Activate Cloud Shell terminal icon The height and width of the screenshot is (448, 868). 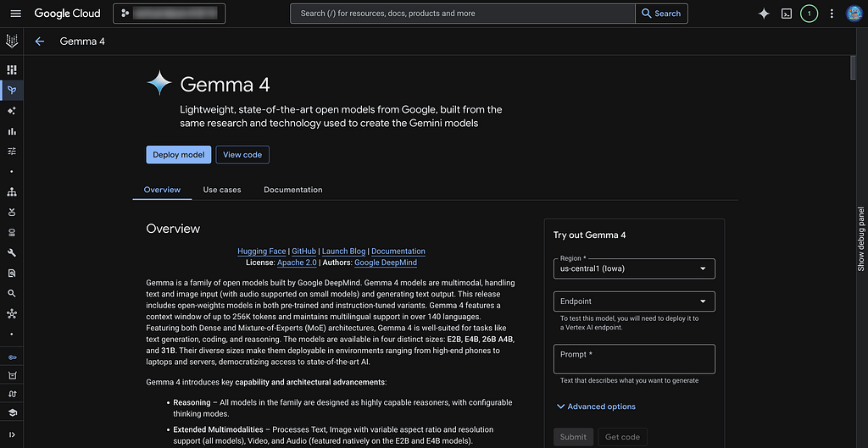(x=786, y=14)
